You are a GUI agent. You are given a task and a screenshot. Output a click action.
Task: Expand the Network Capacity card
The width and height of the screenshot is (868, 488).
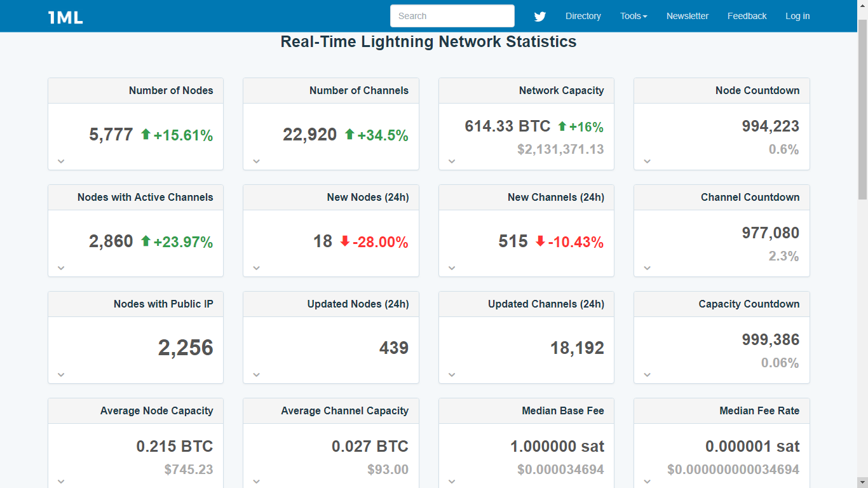pyautogui.click(x=452, y=161)
